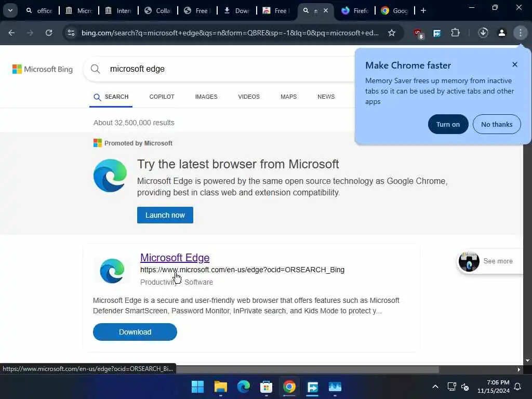Open the MAPS tab
The height and width of the screenshot is (399, 532).
click(289, 97)
